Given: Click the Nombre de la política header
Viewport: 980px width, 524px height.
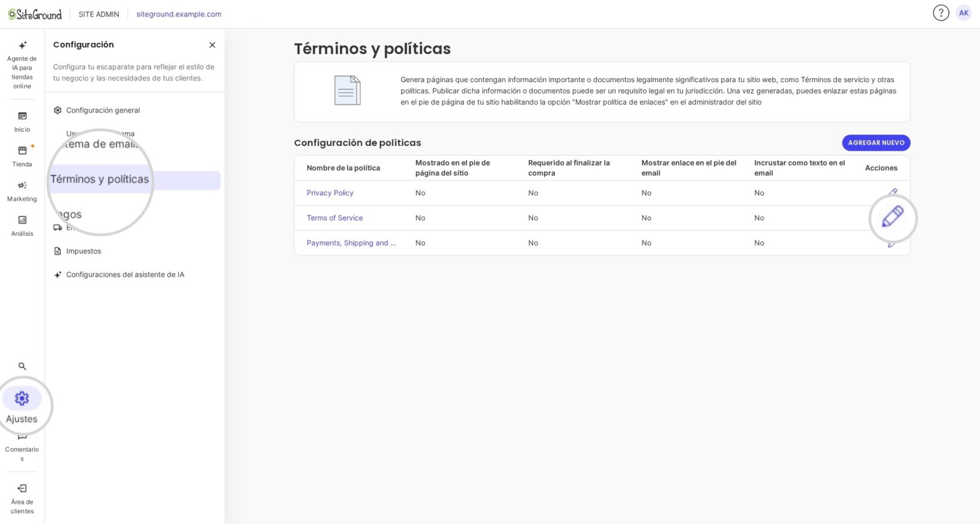Looking at the screenshot, I should pos(343,168).
